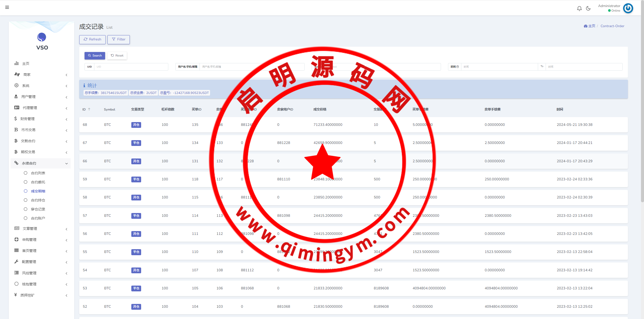Click into the UID input field
Viewport: 644px width, 319px height.
click(x=131, y=67)
